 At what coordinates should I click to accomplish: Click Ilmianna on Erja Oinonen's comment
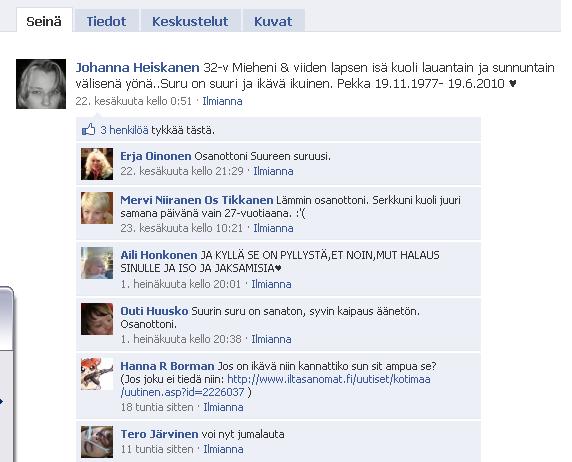[273, 171]
